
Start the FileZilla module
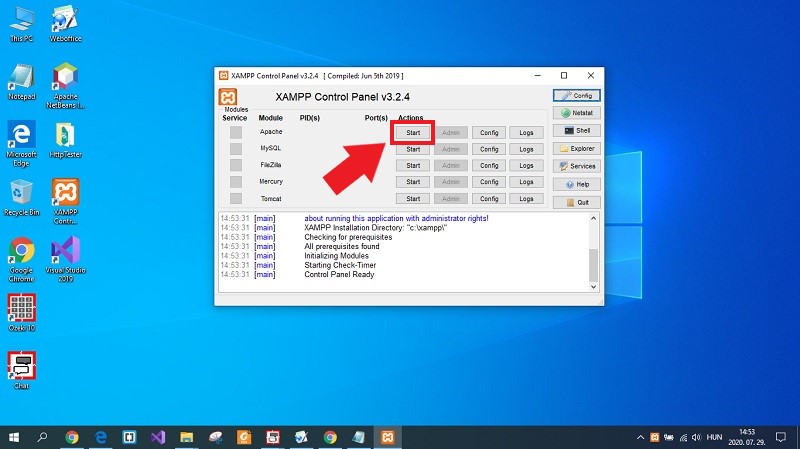(413, 165)
